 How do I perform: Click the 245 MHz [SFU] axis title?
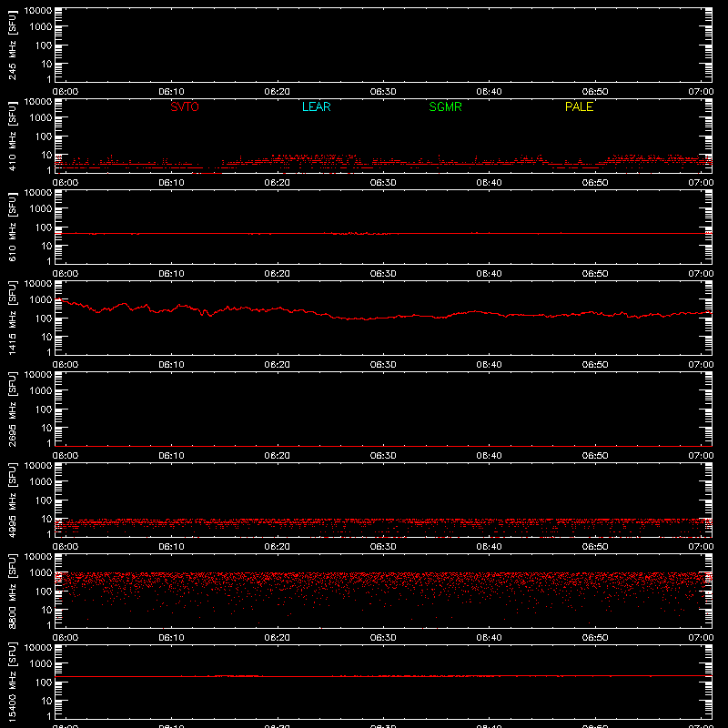tap(12, 45)
